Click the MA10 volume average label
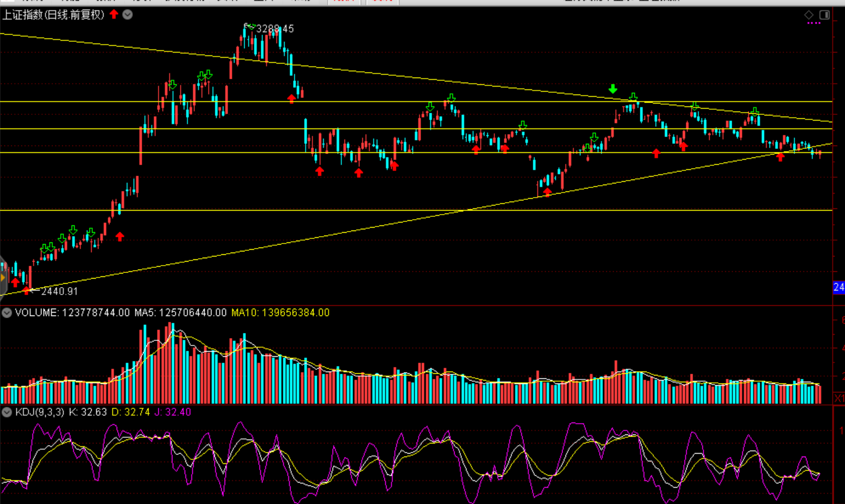The image size is (845, 504). pyautogui.click(x=281, y=313)
